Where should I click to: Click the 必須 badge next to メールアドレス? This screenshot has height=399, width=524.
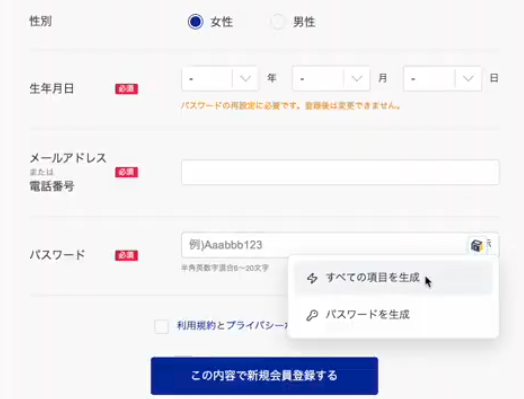pyautogui.click(x=127, y=172)
